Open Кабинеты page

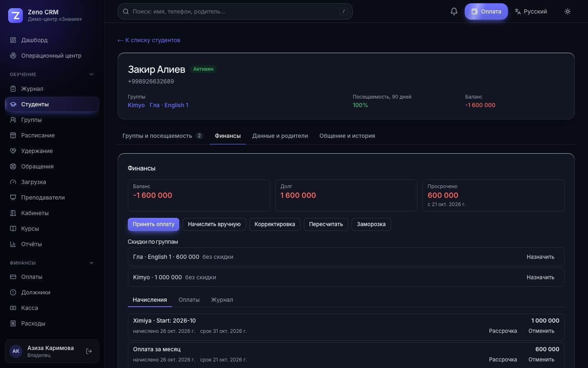[52, 213]
